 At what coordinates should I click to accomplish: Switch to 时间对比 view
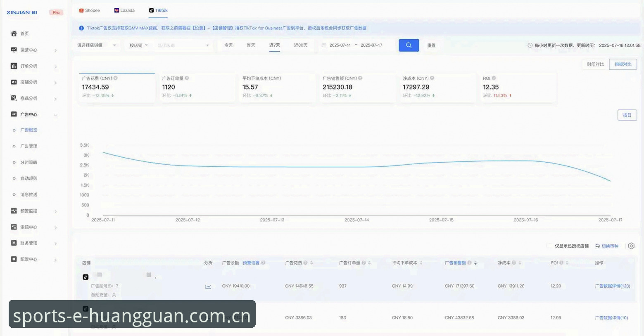[x=595, y=64]
